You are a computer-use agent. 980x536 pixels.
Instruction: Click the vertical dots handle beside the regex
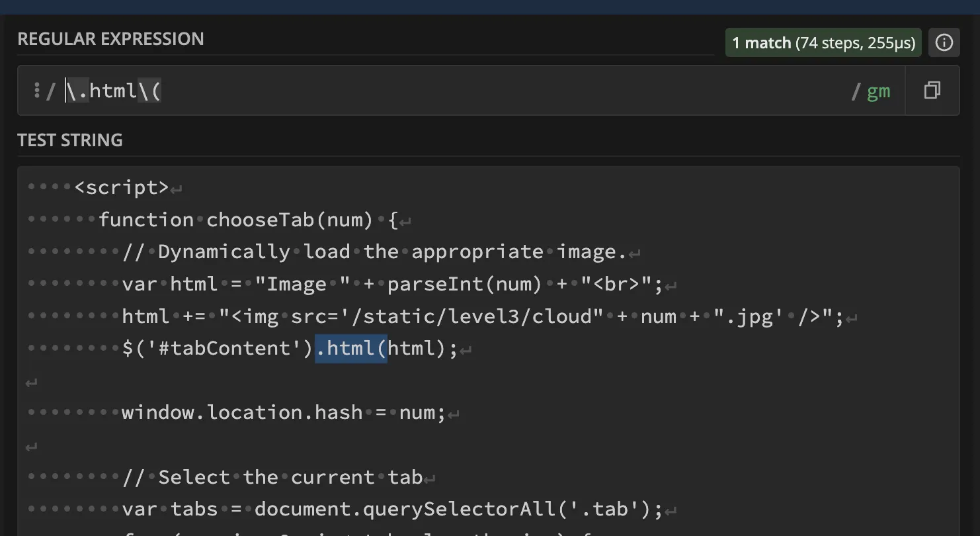click(36, 90)
